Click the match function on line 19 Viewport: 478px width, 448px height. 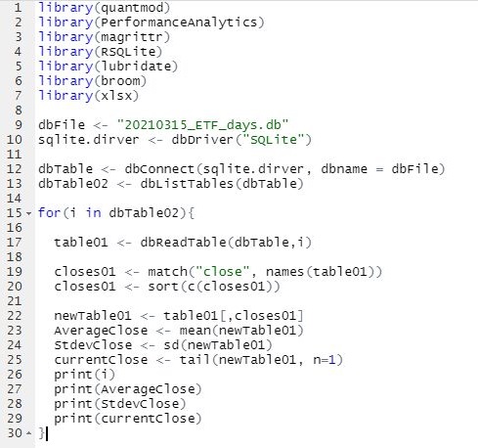pyautogui.click(x=167, y=272)
